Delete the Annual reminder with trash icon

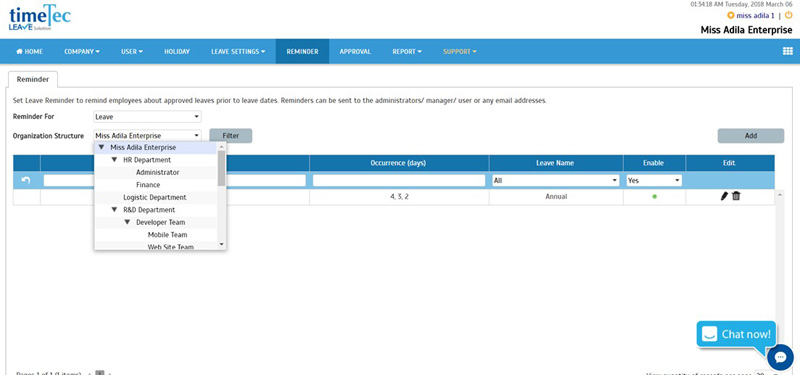pos(736,196)
